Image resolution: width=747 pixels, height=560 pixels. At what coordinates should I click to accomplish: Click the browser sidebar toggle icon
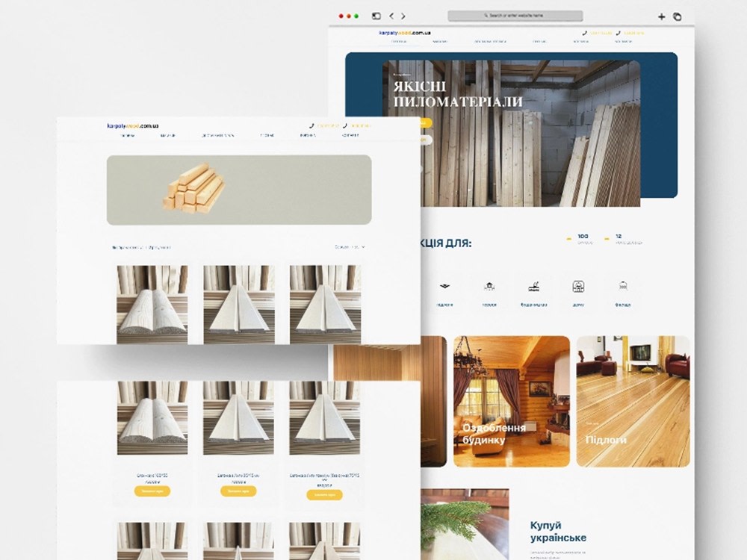(x=376, y=16)
